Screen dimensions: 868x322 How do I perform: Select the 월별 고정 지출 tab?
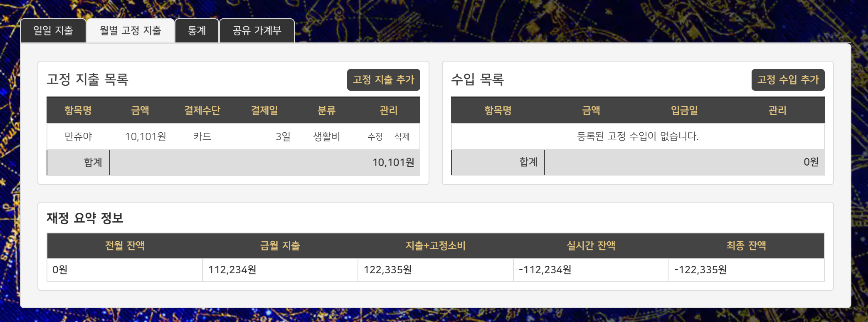130,31
